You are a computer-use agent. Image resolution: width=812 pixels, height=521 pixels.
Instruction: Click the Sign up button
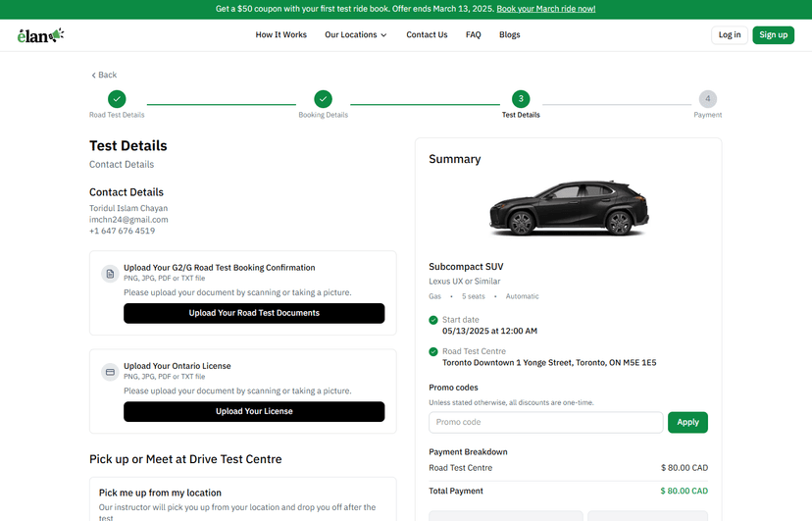click(773, 34)
